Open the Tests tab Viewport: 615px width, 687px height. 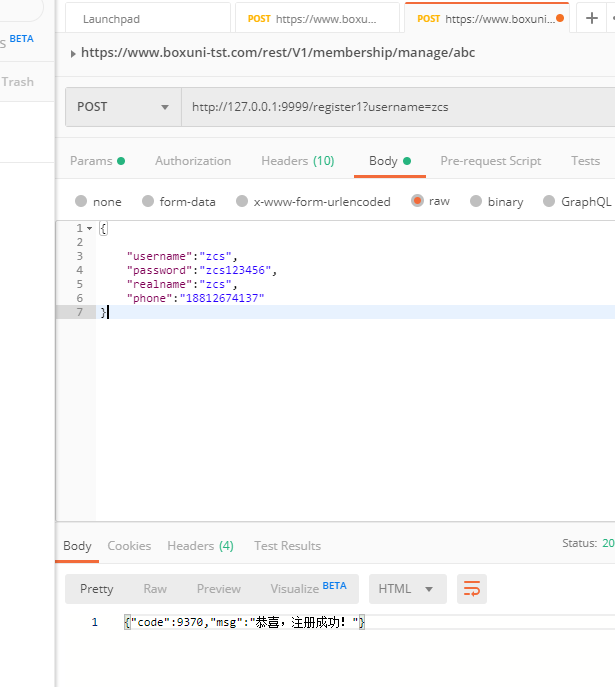[585, 161]
